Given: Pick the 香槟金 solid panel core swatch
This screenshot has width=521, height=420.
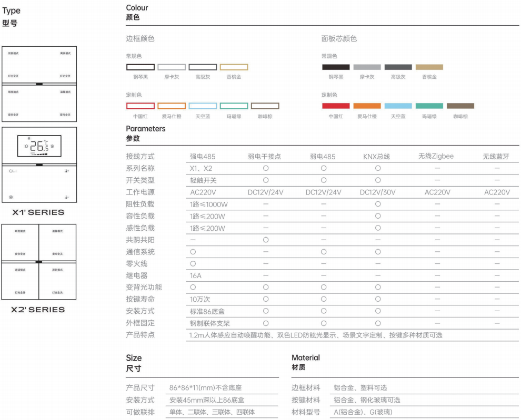Looking at the screenshot, I should [x=429, y=67].
